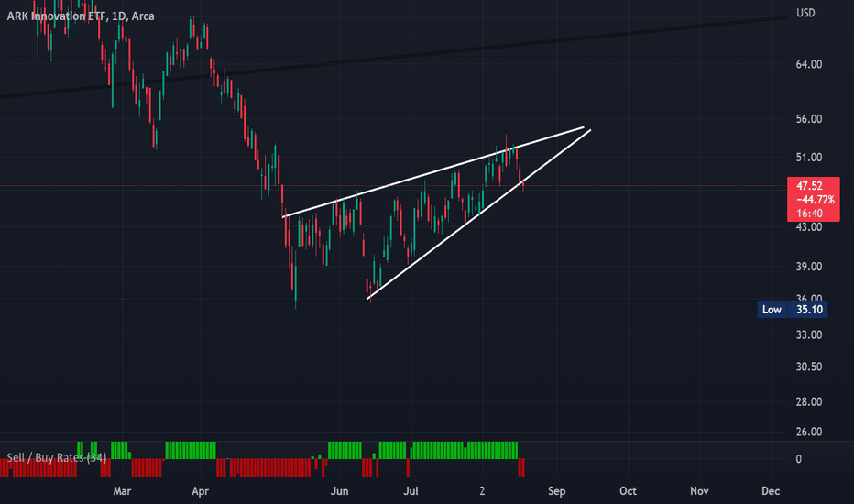Click the Apr label on time axis
854x504 pixels.
click(x=201, y=491)
